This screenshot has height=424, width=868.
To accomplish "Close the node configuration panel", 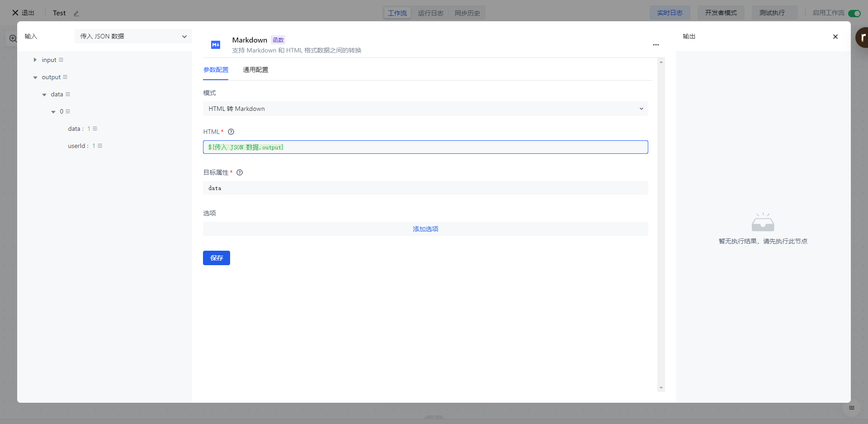I will (x=835, y=37).
